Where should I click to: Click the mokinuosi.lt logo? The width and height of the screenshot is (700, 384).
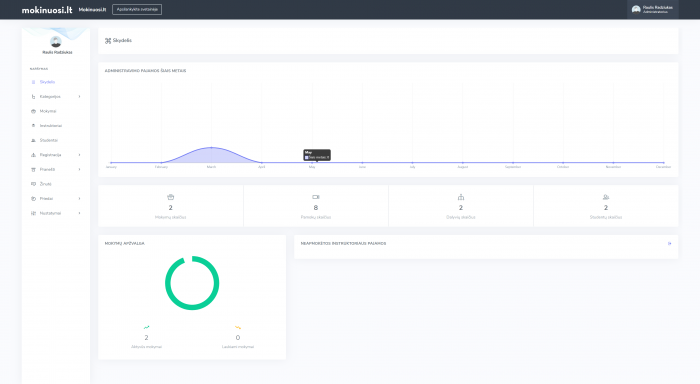pos(47,10)
